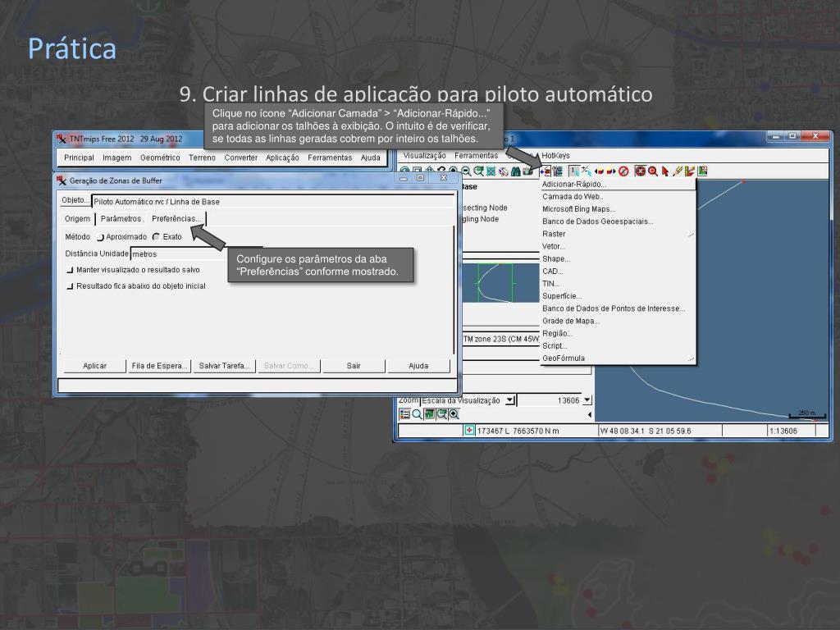The width and height of the screenshot is (840, 630).
Task: Choose Adicionar-Rápido... from the dropdown menu
Action: 619,185
